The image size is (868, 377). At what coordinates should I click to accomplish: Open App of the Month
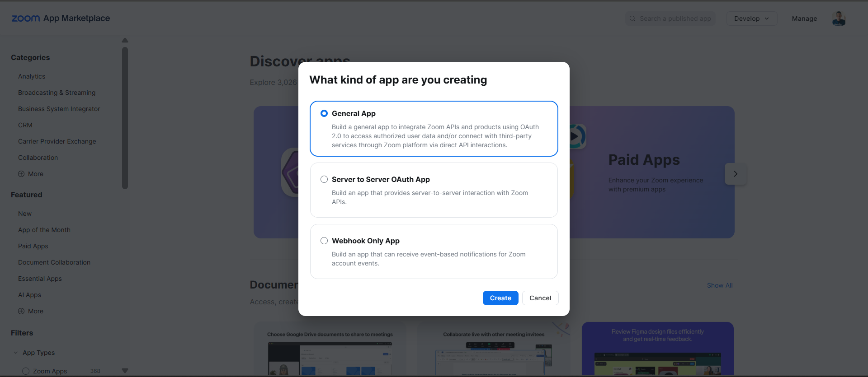click(x=44, y=230)
